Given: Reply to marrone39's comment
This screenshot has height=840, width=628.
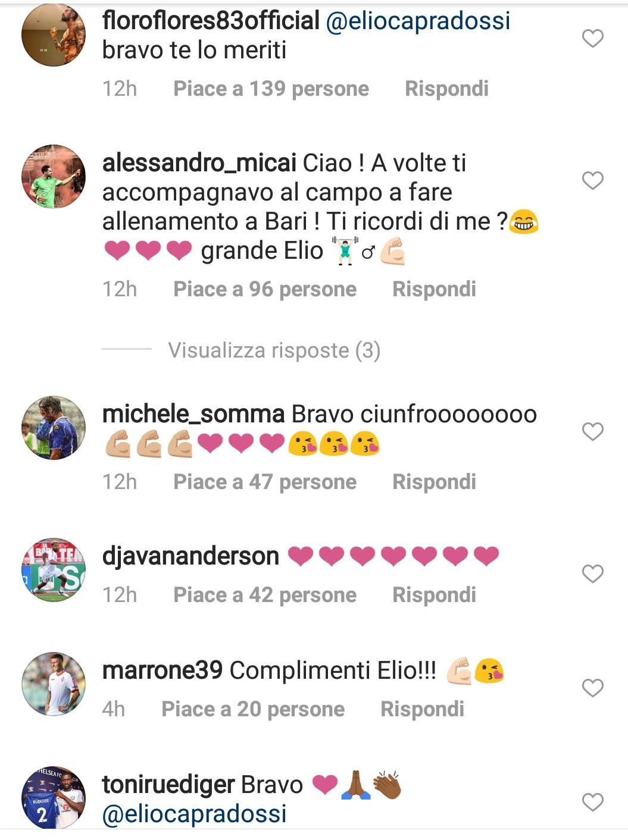Looking at the screenshot, I should click(x=422, y=709).
